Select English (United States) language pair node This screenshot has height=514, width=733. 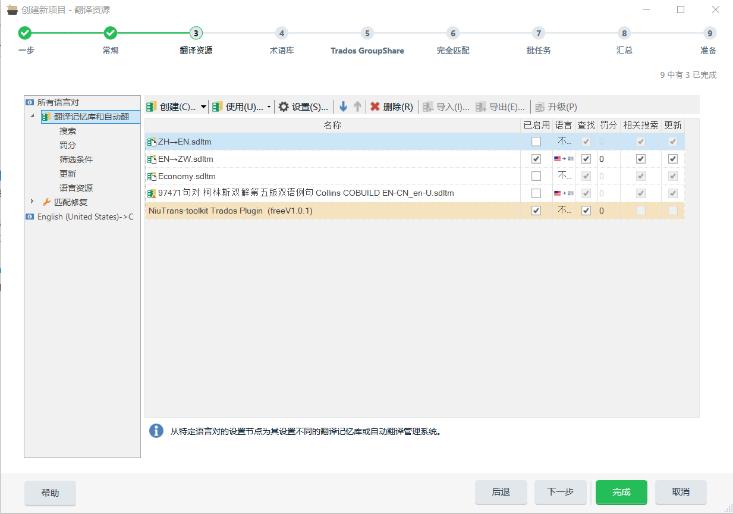click(85, 217)
